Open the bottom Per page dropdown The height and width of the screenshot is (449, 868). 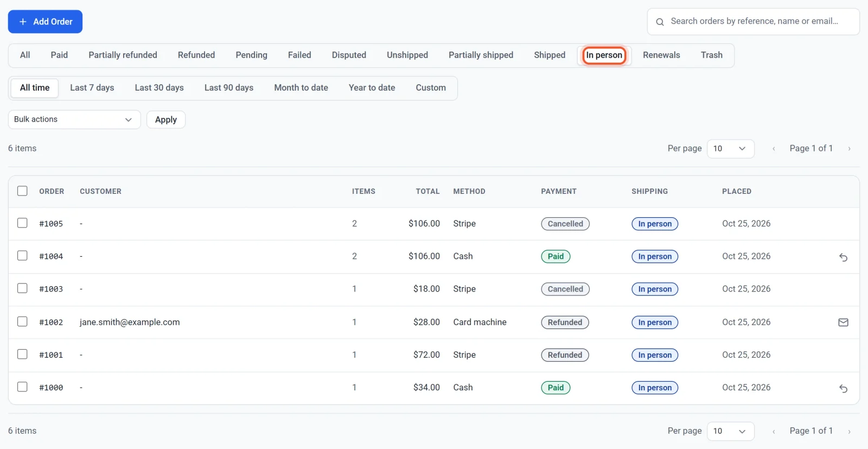(730, 431)
